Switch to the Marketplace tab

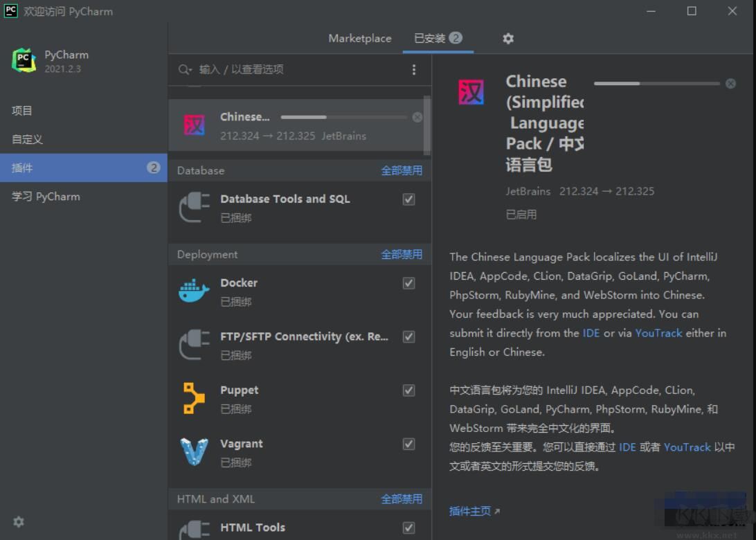point(359,38)
